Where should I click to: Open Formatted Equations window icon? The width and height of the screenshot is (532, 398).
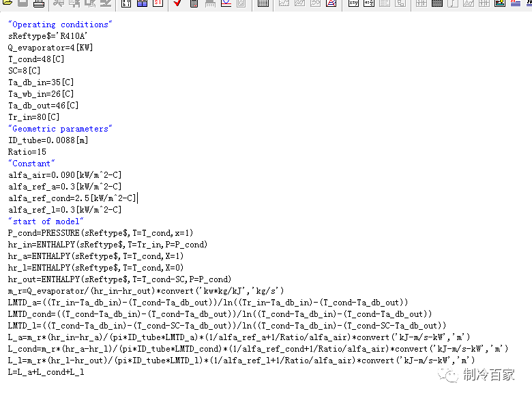tap(369, 3)
